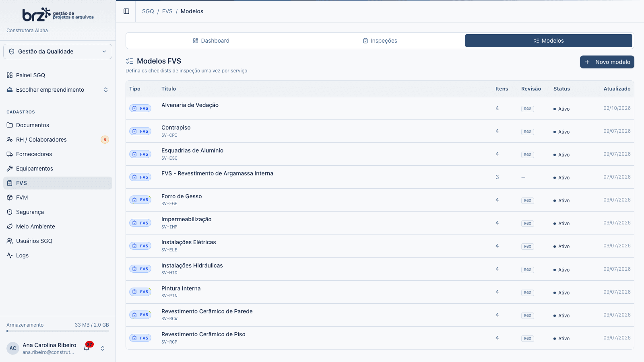Image resolution: width=644 pixels, height=362 pixels.
Task: Expand the Escolher empreendimento selector
Action: click(58, 90)
